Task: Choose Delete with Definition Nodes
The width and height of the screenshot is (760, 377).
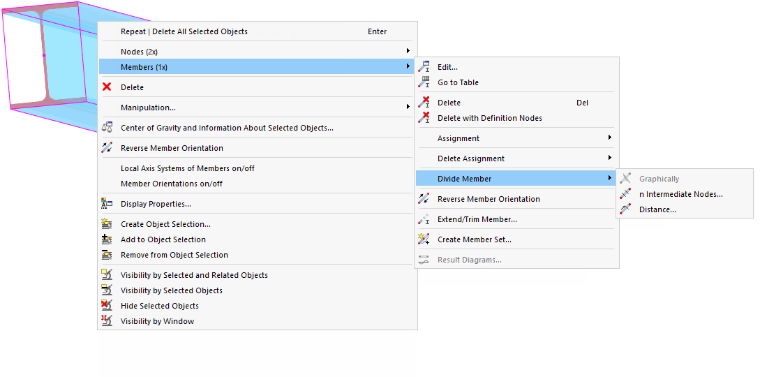Action: click(x=517, y=118)
